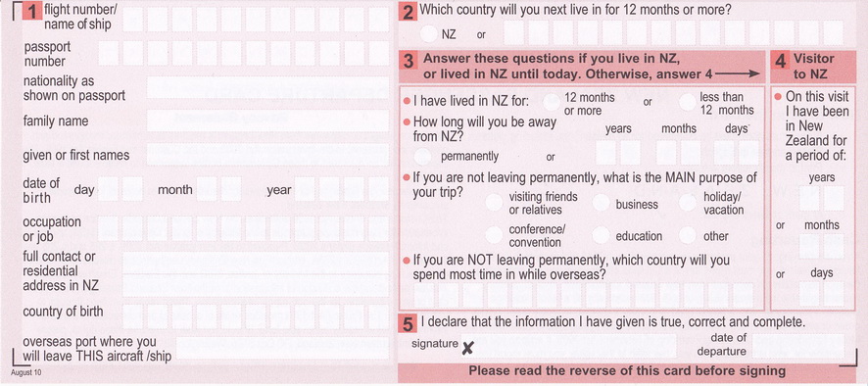This screenshot has height=386, width=868.
Task: Mark 'visiting friends or relatives' as trip purpose
Action: tap(494, 203)
